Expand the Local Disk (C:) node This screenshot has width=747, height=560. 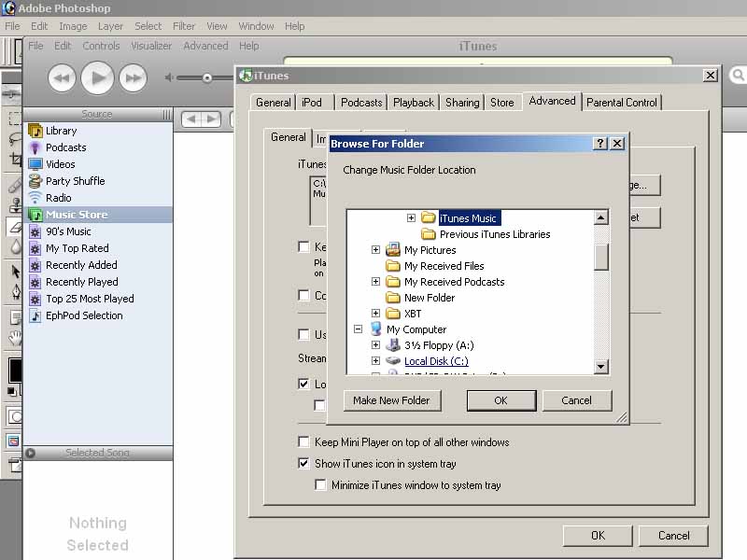click(x=376, y=360)
